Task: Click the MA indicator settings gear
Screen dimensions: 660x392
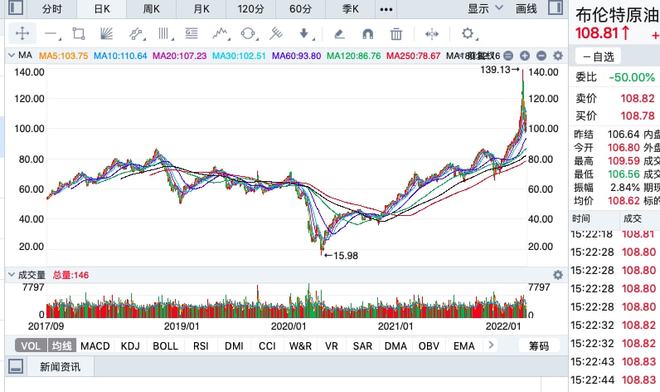Action: (x=558, y=55)
